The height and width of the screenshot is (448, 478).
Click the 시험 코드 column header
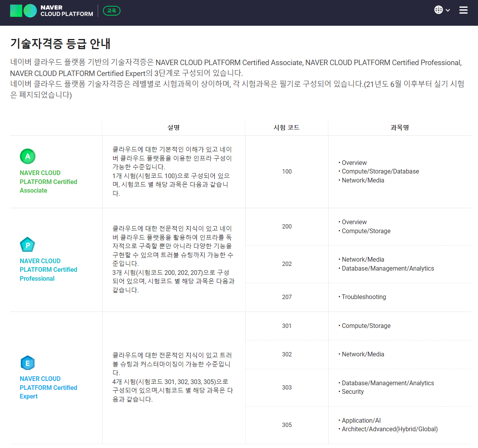tap(287, 127)
